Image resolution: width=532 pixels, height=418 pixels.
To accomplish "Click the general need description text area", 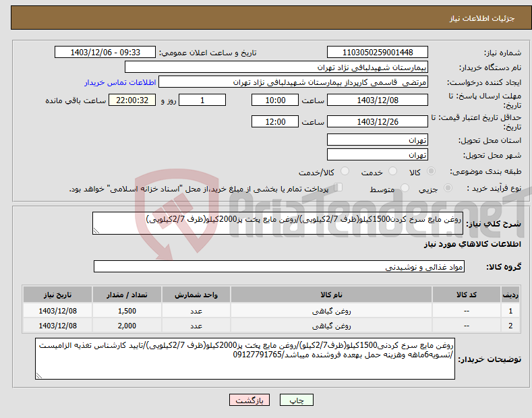I will (x=278, y=223).
